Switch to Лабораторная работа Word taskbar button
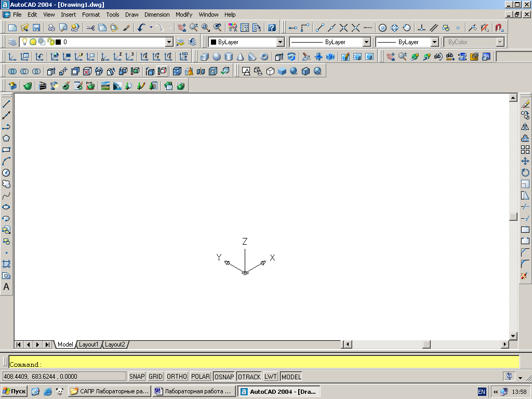This screenshot has height=399, width=532. (x=194, y=391)
